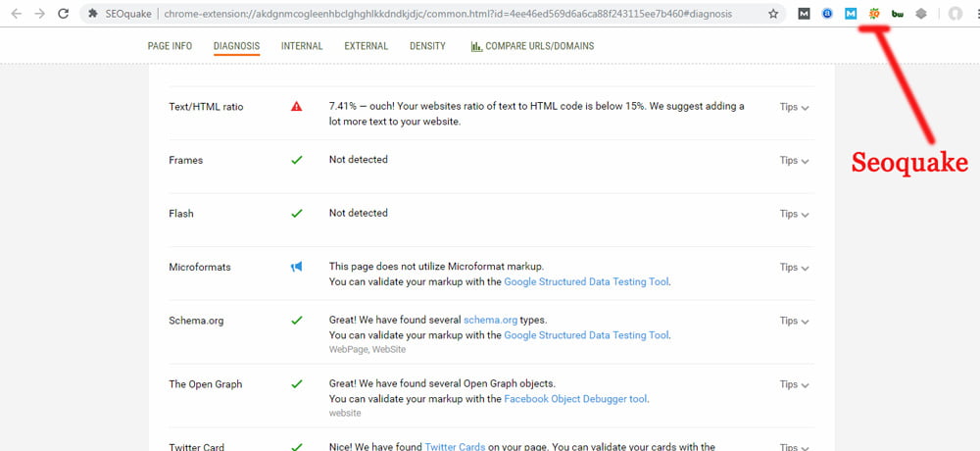Click the 'WebPage, WebSite' schema types text
Viewport: 980px width, 451px height.
click(x=367, y=350)
